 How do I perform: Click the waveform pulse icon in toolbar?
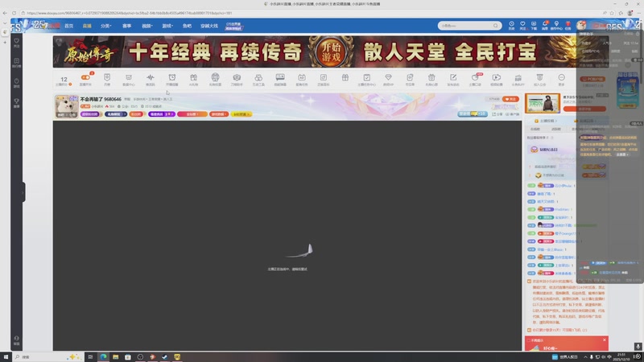point(151,77)
